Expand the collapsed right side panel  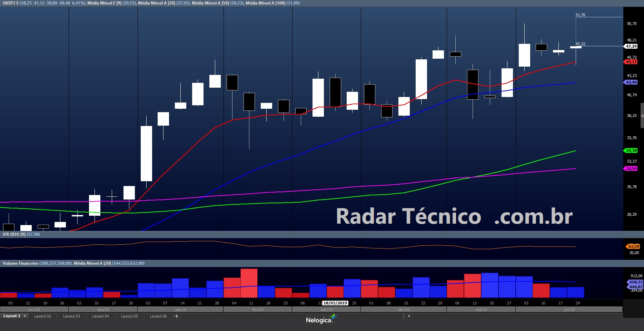[x=642, y=116]
